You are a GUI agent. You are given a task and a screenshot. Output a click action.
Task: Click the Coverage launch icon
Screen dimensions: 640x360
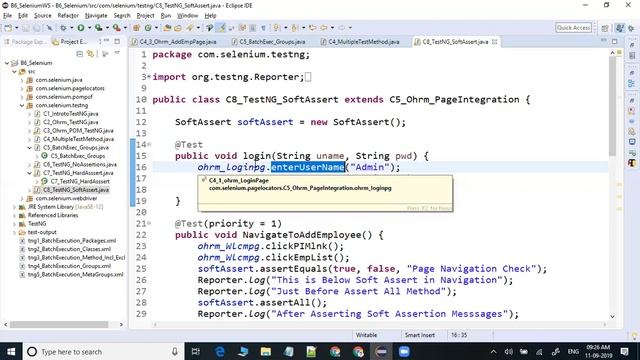(98, 28)
